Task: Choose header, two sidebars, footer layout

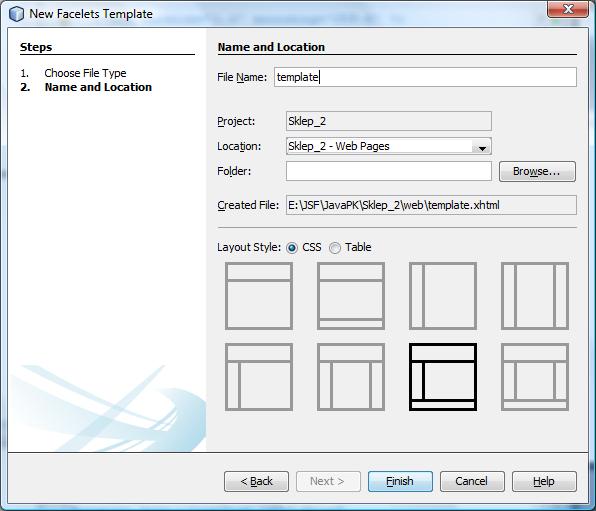Action: [x=535, y=377]
